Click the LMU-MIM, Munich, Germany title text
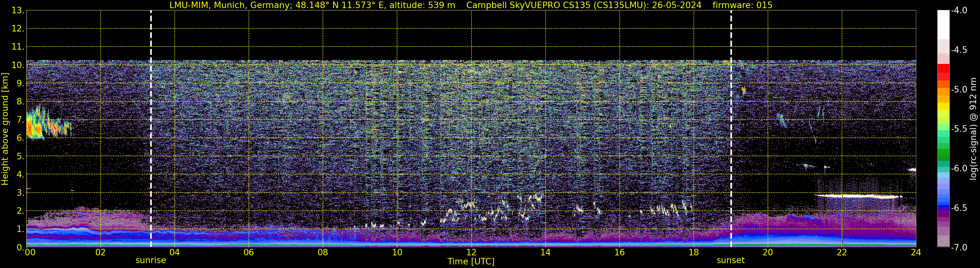This screenshot has height=268, width=980. coord(230,5)
